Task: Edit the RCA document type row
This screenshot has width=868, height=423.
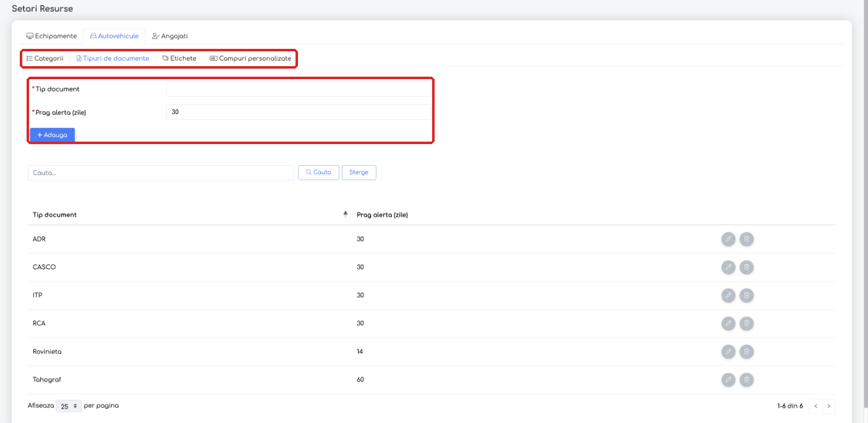Action: tap(728, 323)
